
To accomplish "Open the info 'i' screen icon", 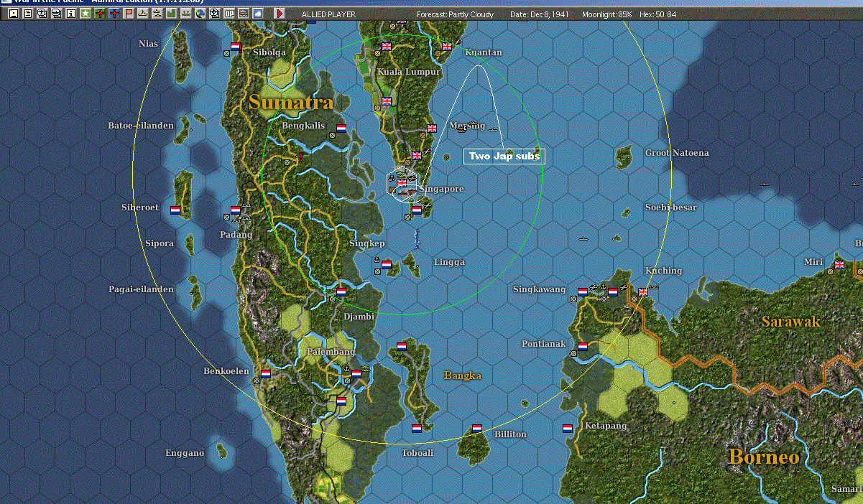I will 71,14.
